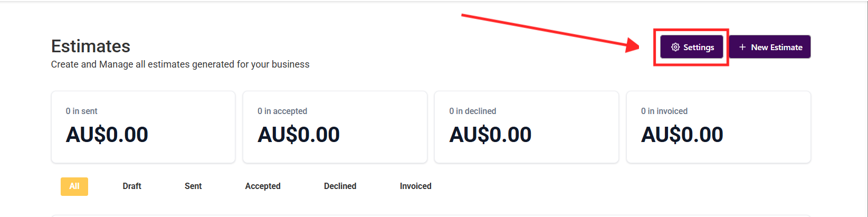
Task: Select the AU$0.00 amount in the invoiced card
Action: click(x=682, y=135)
